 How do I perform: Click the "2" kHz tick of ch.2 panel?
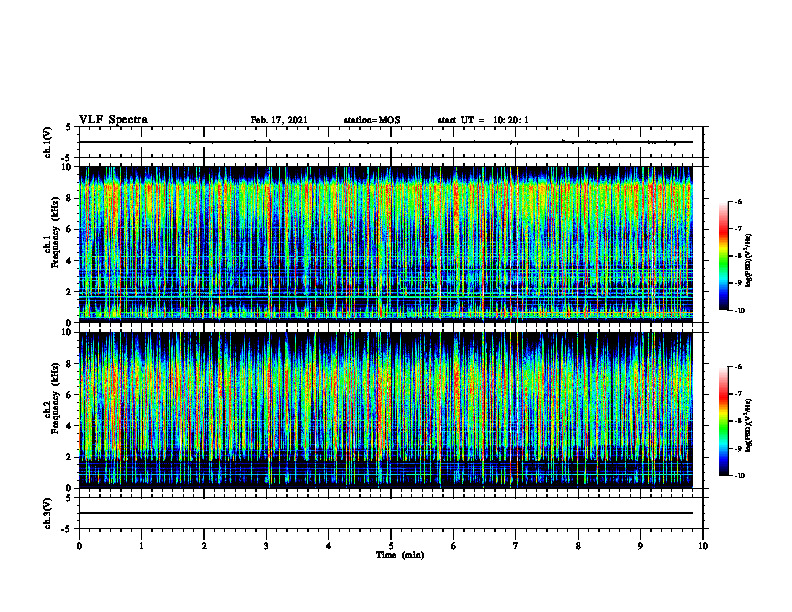pos(70,457)
